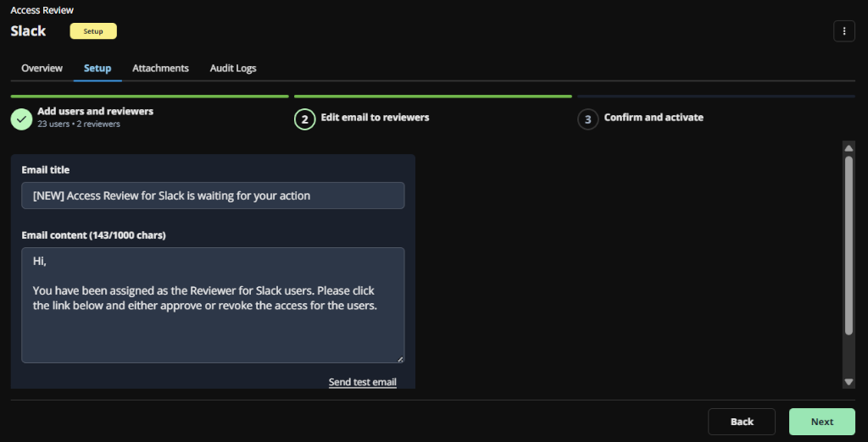The width and height of the screenshot is (868, 442).
Task: Select the Setup tab
Action: click(97, 68)
